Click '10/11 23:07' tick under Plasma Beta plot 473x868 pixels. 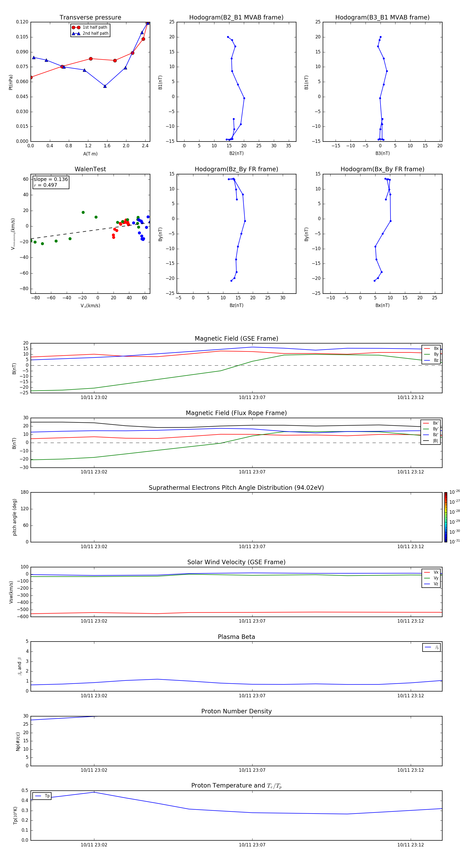[x=252, y=696]
